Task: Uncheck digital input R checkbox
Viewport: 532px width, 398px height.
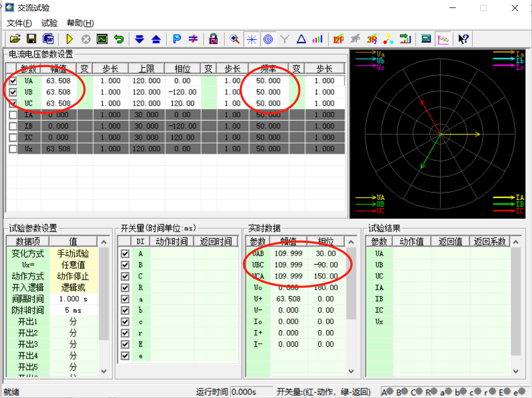Action: tap(125, 288)
